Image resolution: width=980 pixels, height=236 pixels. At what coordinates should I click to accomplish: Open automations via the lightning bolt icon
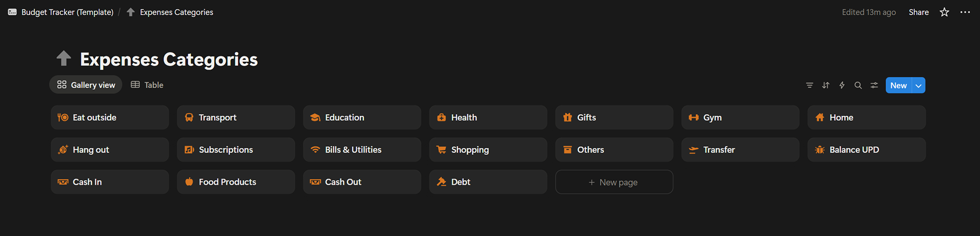click(x=842, y=85)
